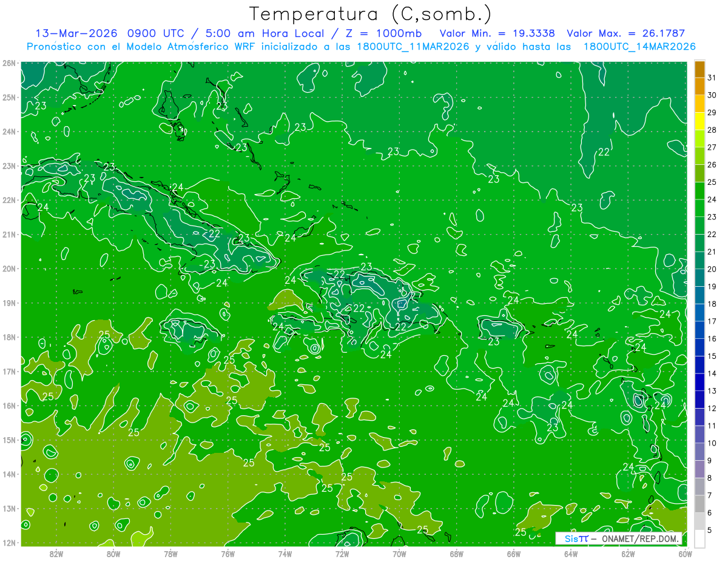This screenshot has width=728, height=562.
Task: Click the color scale label 21
Action: [711, 252]
